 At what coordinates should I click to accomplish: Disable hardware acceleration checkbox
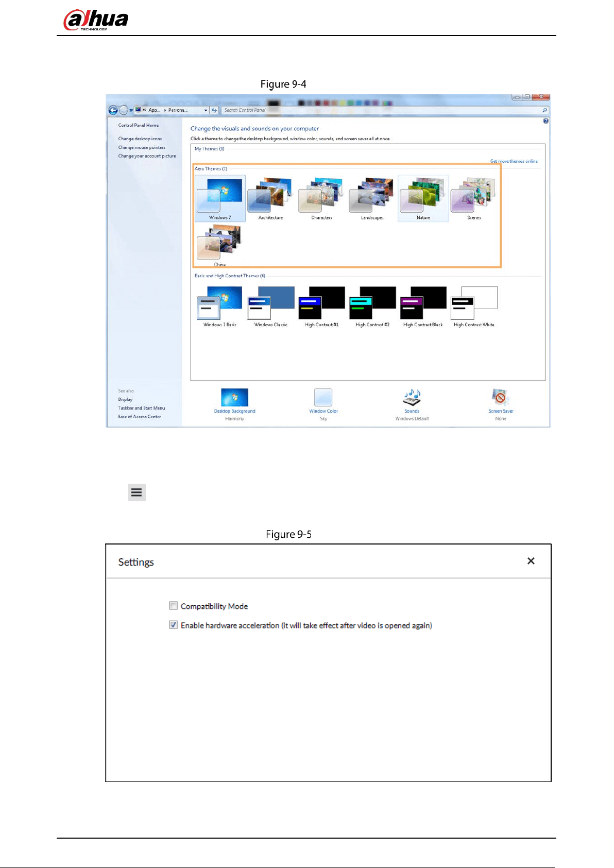point(174,625)
